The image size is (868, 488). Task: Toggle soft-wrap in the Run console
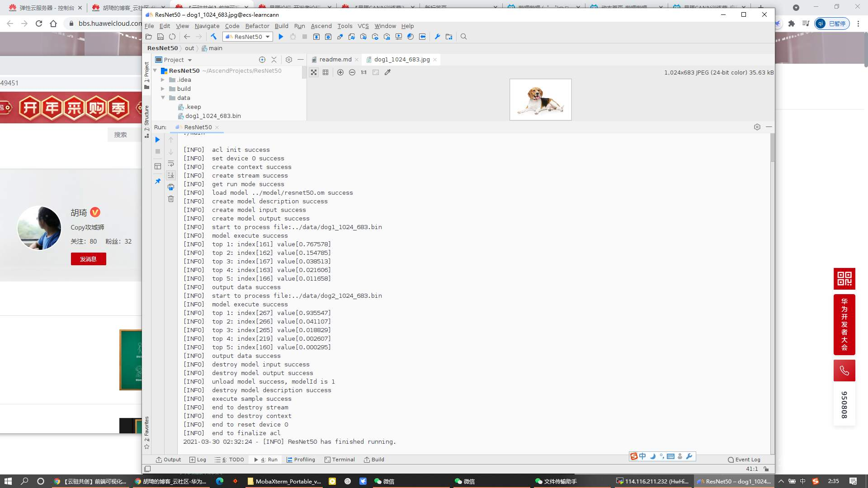(x=171, y=164)
